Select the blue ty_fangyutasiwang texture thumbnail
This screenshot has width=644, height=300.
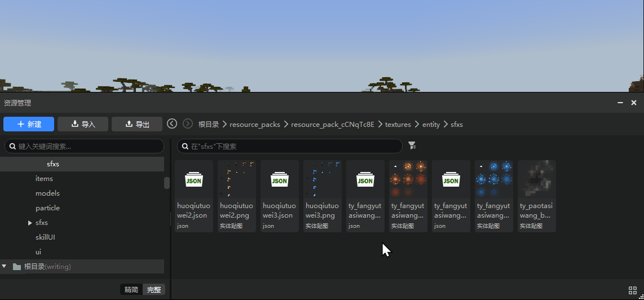(x=494, y=179)
